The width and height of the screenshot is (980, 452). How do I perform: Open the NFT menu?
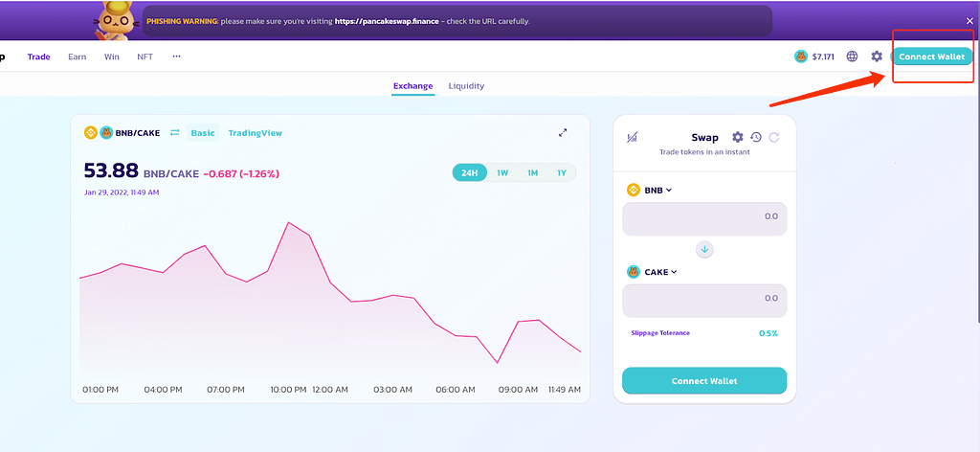pos(145,56)
